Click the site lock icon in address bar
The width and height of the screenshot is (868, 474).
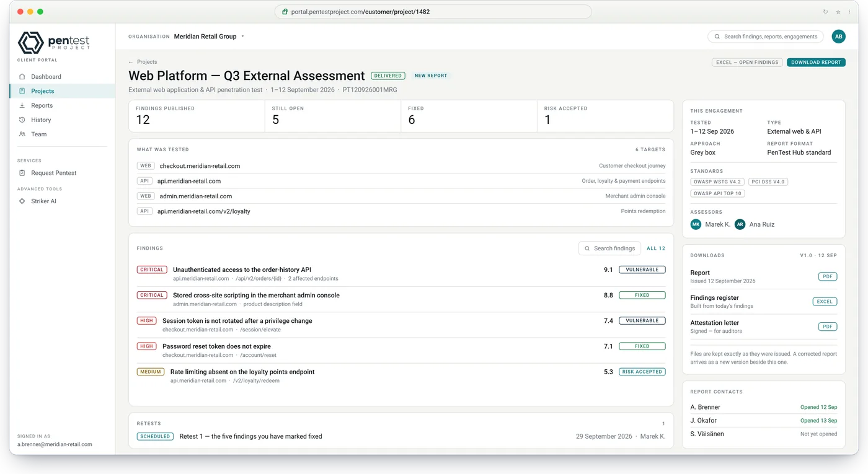click(x=285, y=12)
